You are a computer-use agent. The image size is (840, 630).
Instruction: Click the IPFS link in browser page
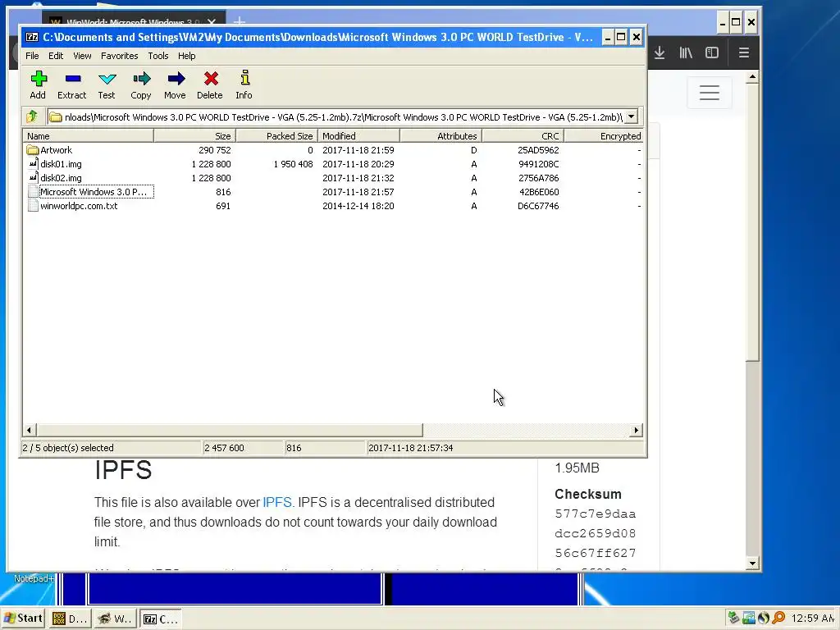(x=277, y=503)
